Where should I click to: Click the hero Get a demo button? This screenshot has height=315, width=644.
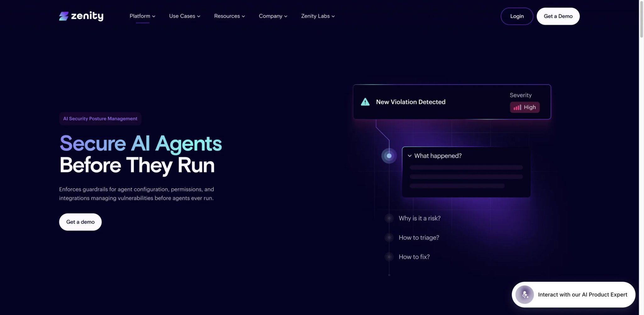pyautogui.click(x=80, y=222)
